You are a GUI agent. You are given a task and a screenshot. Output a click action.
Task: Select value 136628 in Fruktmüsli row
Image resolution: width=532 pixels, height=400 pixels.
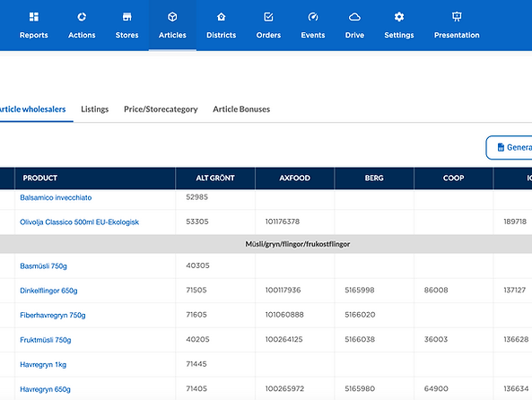[x=516, y=339]
